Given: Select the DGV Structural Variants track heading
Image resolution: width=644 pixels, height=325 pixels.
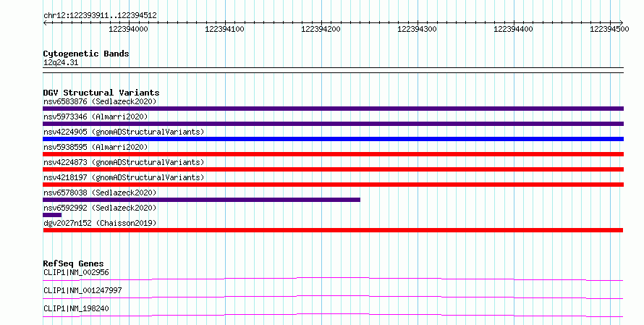Looking at the screenshot, I should pos(101,93).
